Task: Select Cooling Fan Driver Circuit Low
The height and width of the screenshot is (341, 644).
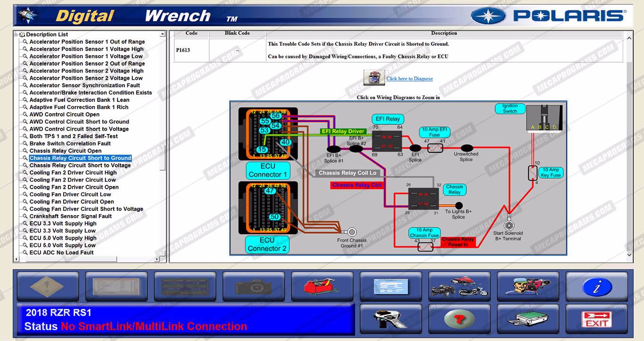Action: [70, 194]
